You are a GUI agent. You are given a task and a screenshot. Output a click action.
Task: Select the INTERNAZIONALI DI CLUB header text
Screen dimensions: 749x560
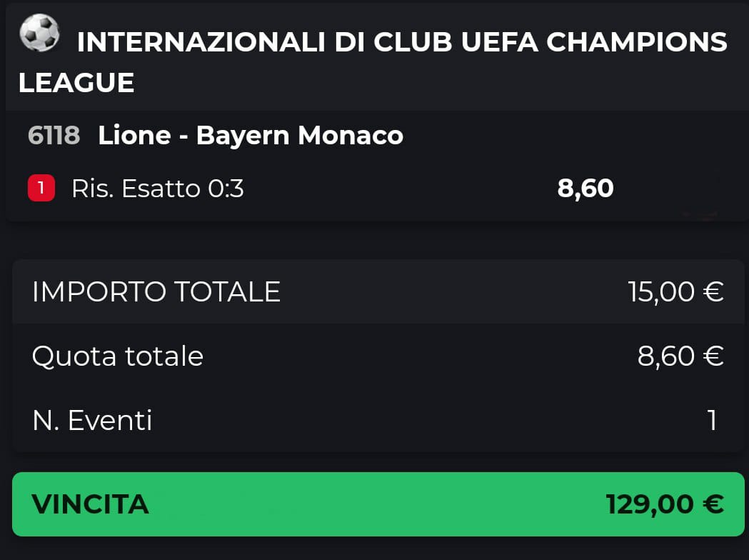(x=263, y=43)
